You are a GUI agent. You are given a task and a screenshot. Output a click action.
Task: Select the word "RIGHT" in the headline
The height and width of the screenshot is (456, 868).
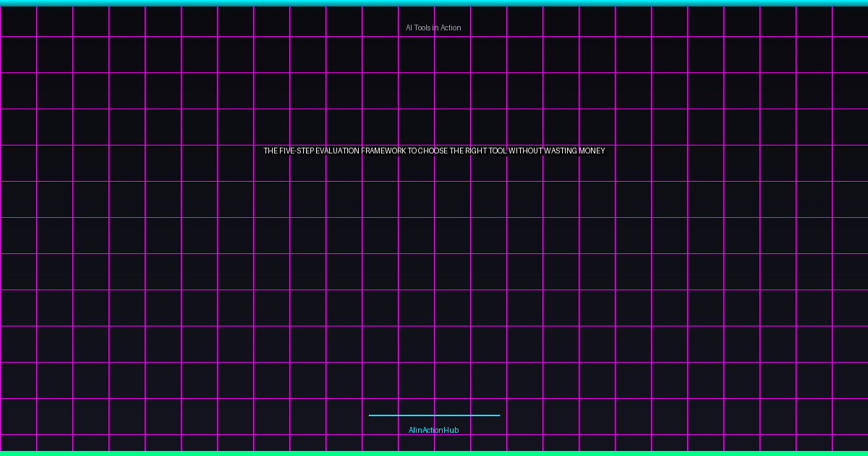(x=476, y=151)
